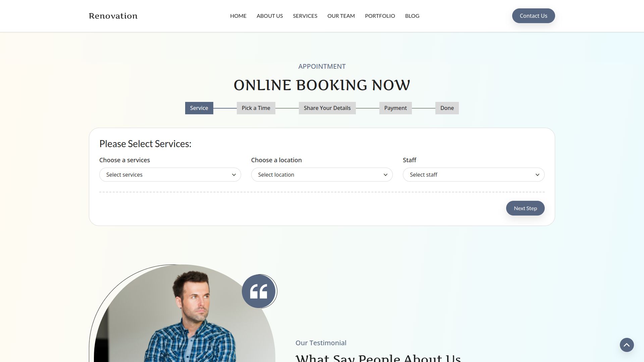The width and height of the screenshot is (644, 362).
Task: Open the Select services dropdown
Action: pyautogui.click(x=170, y=175)
